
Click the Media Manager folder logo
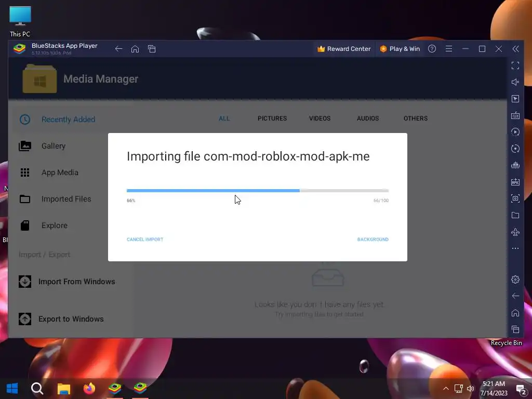pos(39,79)
